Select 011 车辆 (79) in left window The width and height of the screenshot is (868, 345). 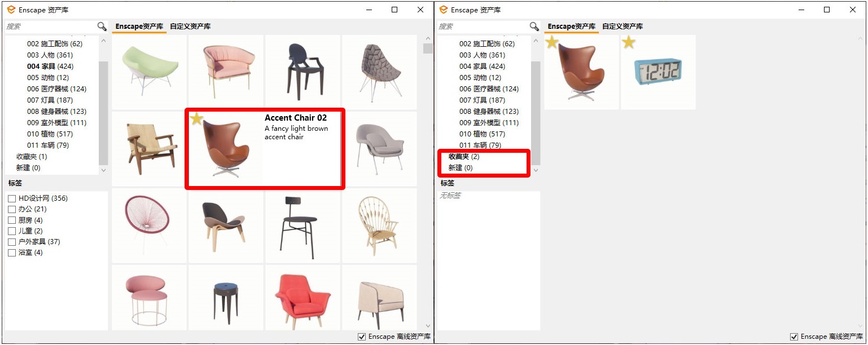point(48,145)
